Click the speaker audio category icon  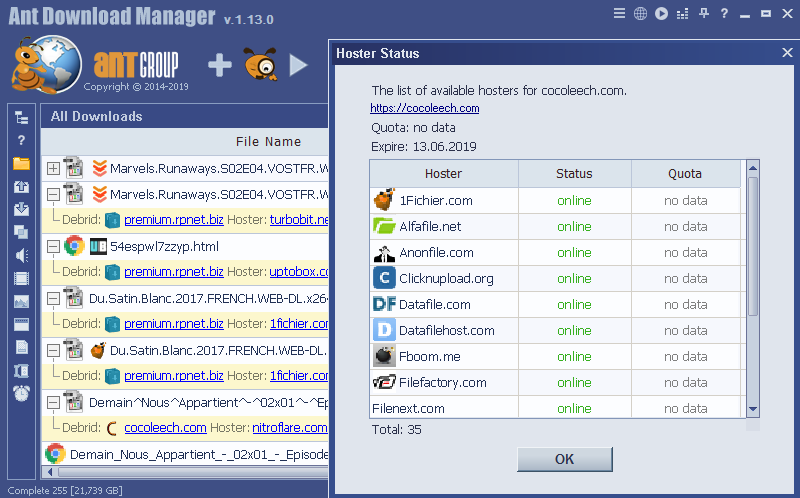[x=21, y=255]
